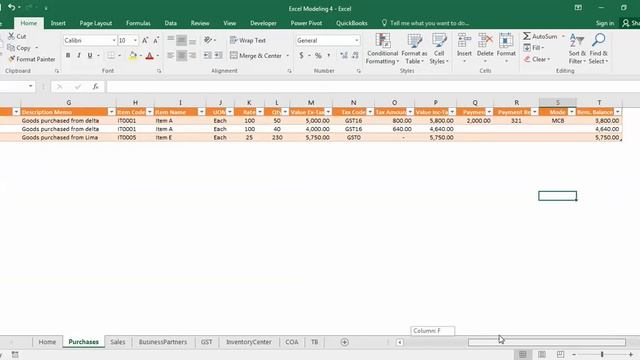Image resolution: width=640 pixels, height=360 pixels.
Task: Open the Mode column filter dropdown
Action: click(571, 112)
